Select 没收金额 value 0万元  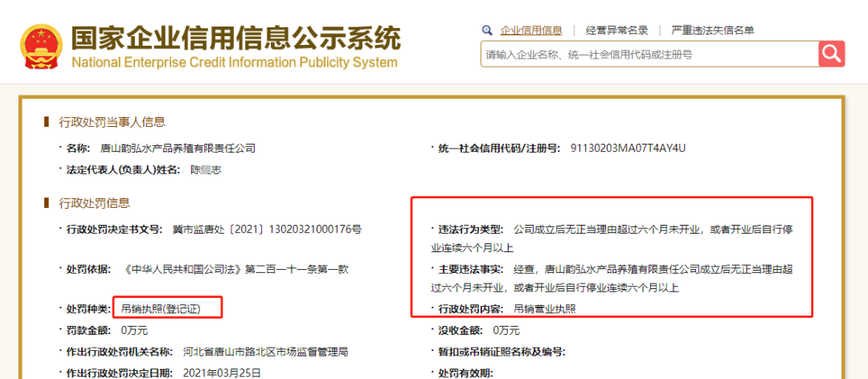[506, 331]
